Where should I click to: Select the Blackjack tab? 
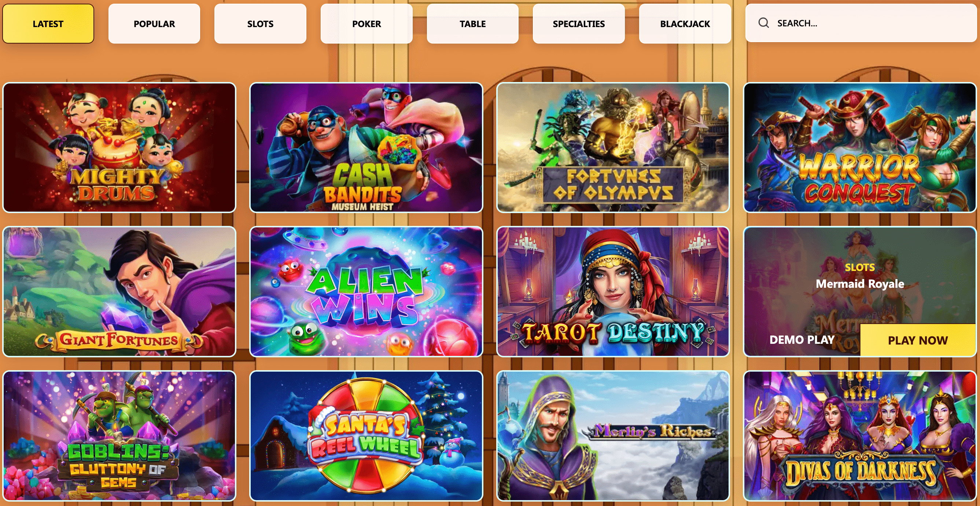[x=685, y=23]
